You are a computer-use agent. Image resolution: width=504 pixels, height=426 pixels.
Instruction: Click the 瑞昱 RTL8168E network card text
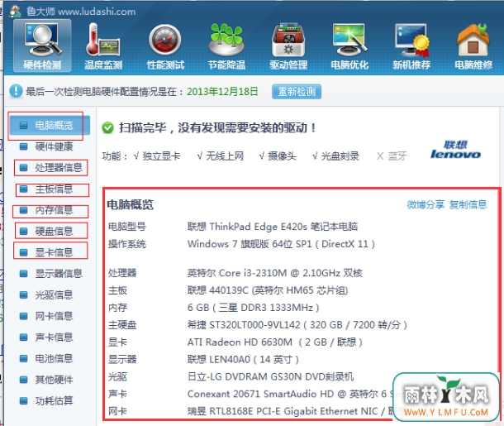point(290,411)
